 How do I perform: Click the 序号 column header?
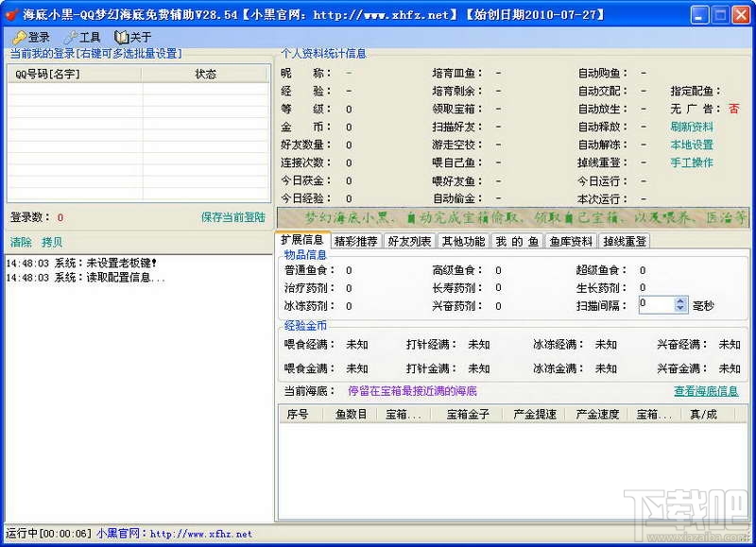coord(301,414)
